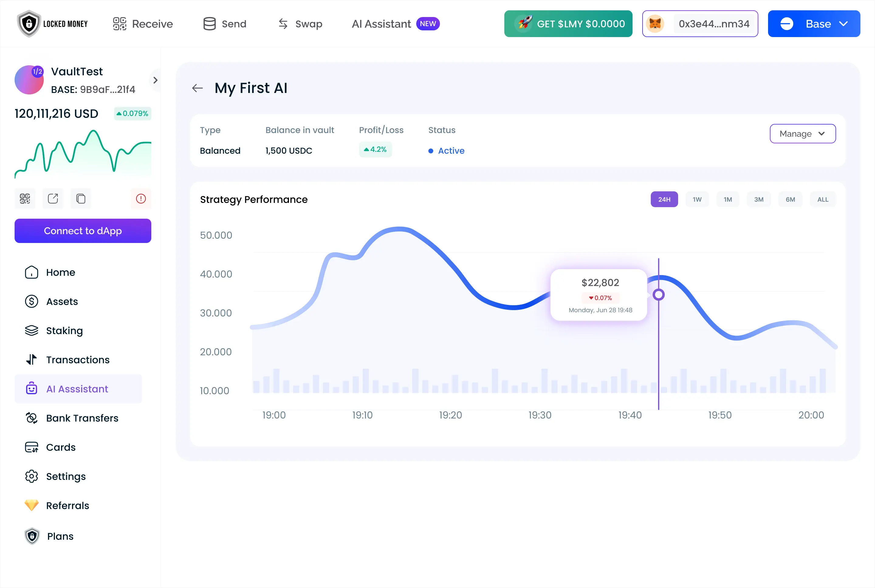The width and height of the screenshot is (875, 588).
Task: Select Staking in the sidebar
Action: [x=64, y=330]
